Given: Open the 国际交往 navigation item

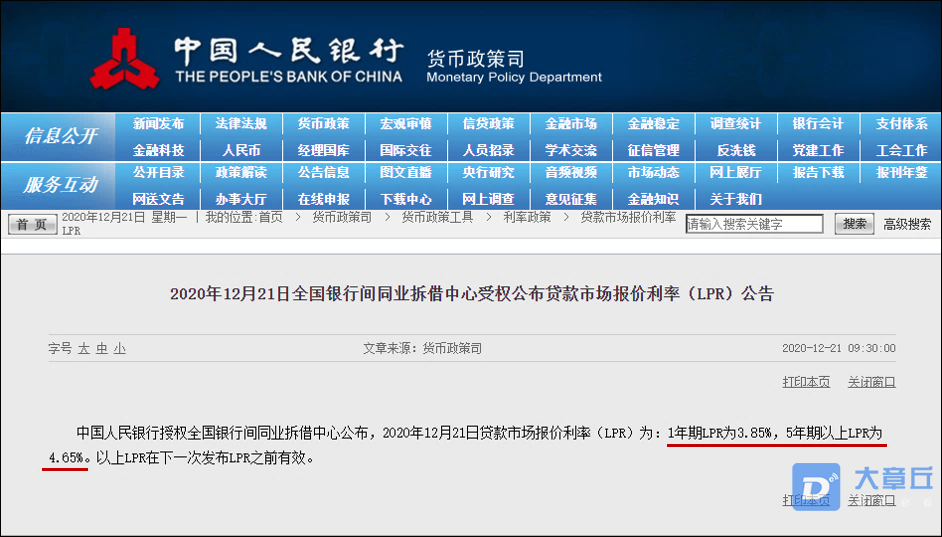Looking at the screenshot, I should coord(406,150).
